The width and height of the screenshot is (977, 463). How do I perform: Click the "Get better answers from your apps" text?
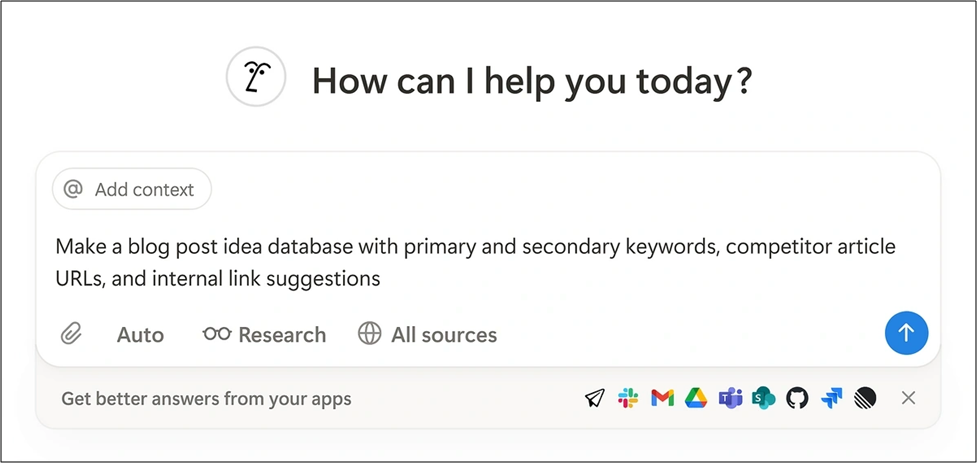pyautogui.click(x=206, y=399)
